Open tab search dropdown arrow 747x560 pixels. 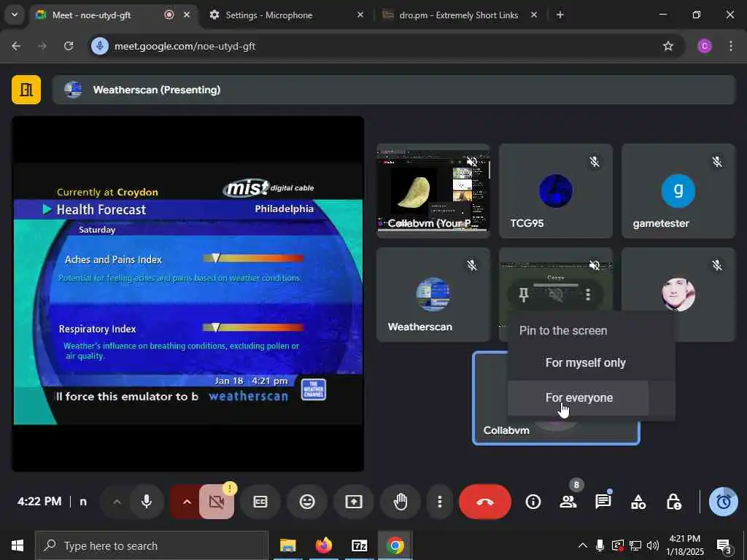tap(15, 15)
